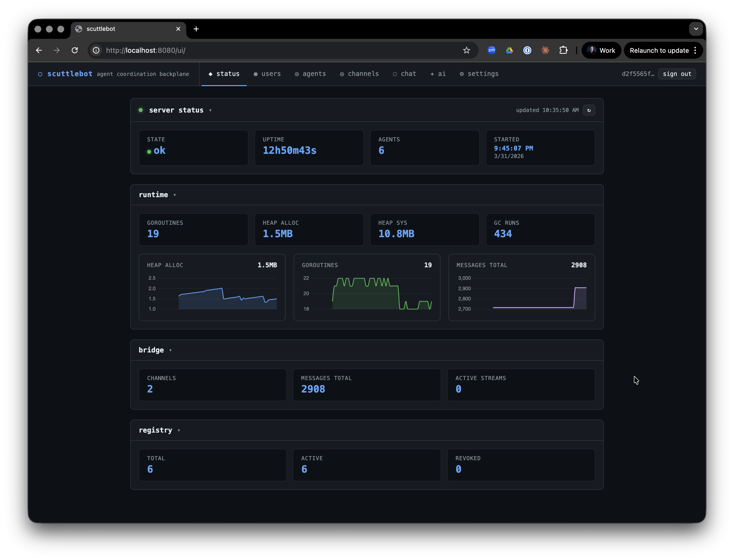The image size is (734, 560).
Task: Click the scuttlebot brand title
Action: click(x=70, y=74)
